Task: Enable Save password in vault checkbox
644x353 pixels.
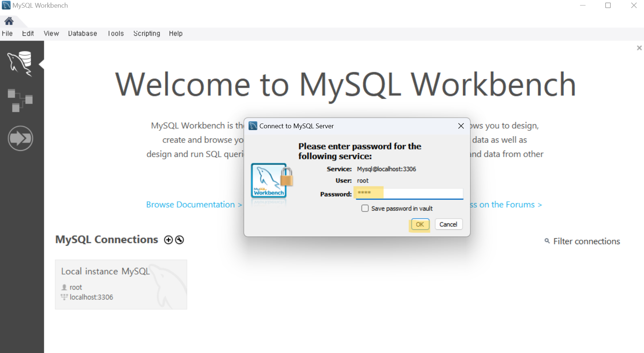Action: pyautogui.click(x=365, y=208)
